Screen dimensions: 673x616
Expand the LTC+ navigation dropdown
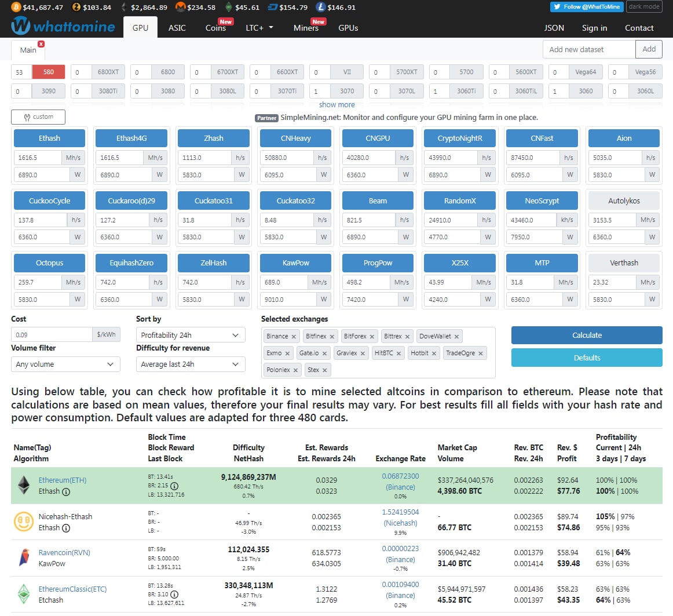click(x=259, y=27)
